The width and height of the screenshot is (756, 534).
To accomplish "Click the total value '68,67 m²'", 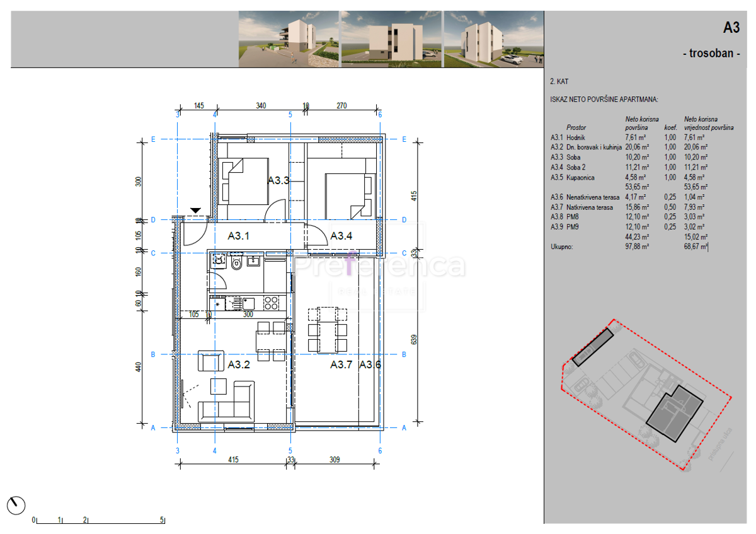I will pyautogui.click(x=696, y=248).
